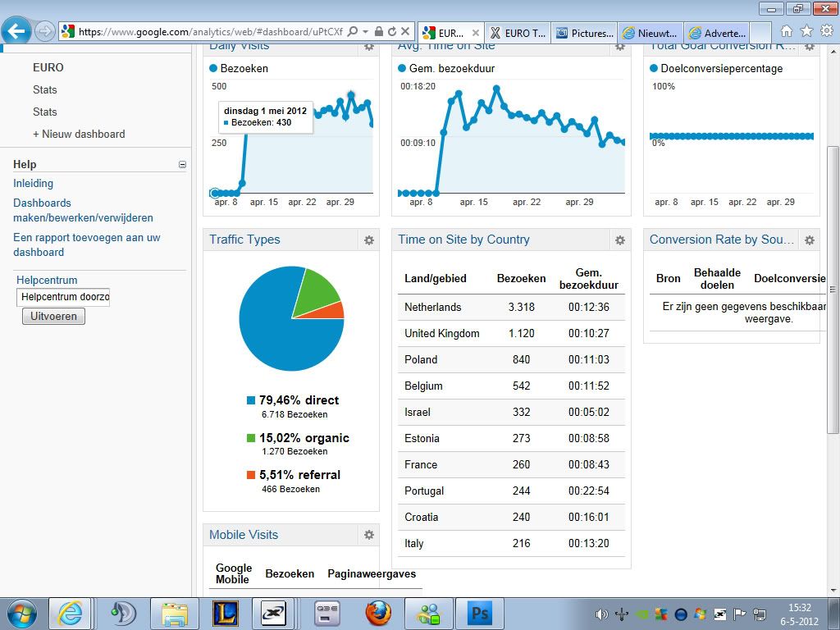
Task: Select the Poland table row
Action: pos(512,359)
